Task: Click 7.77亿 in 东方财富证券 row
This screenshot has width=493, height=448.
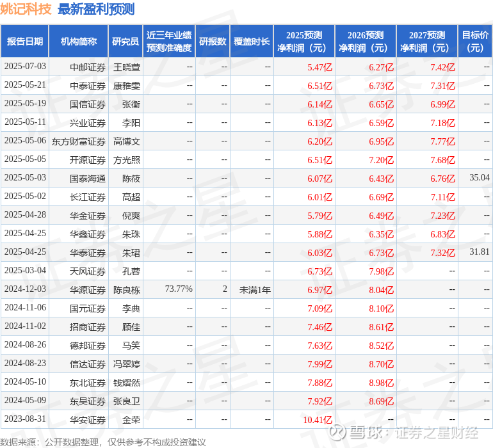Action: 442,141
